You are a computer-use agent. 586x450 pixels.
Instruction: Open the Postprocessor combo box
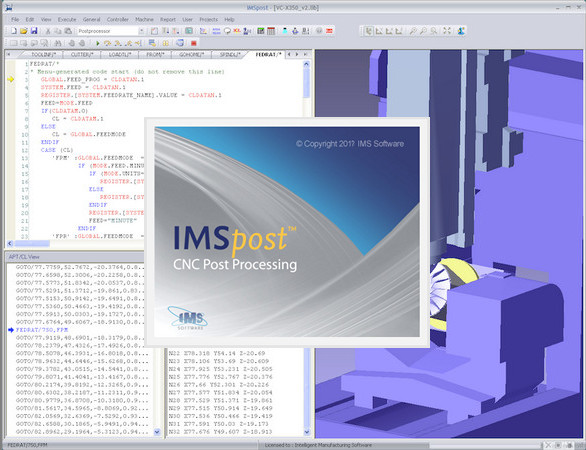(111, 31)
